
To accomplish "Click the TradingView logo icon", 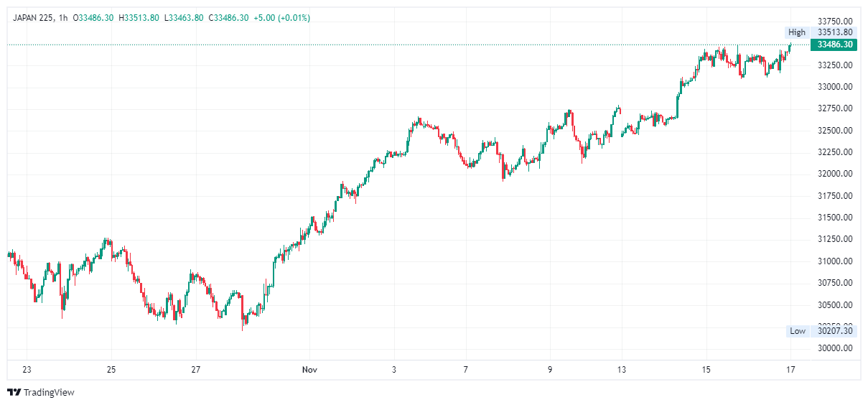I will pos(14,392).
